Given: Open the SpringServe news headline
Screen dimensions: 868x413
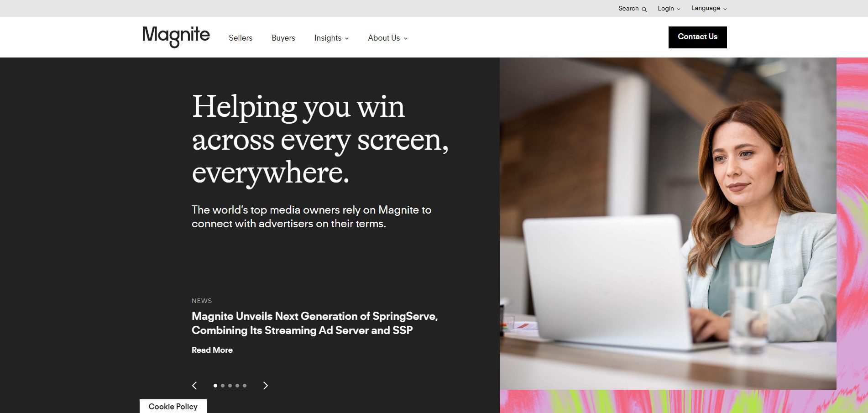Looking at the screenshot, I should 314,323.
